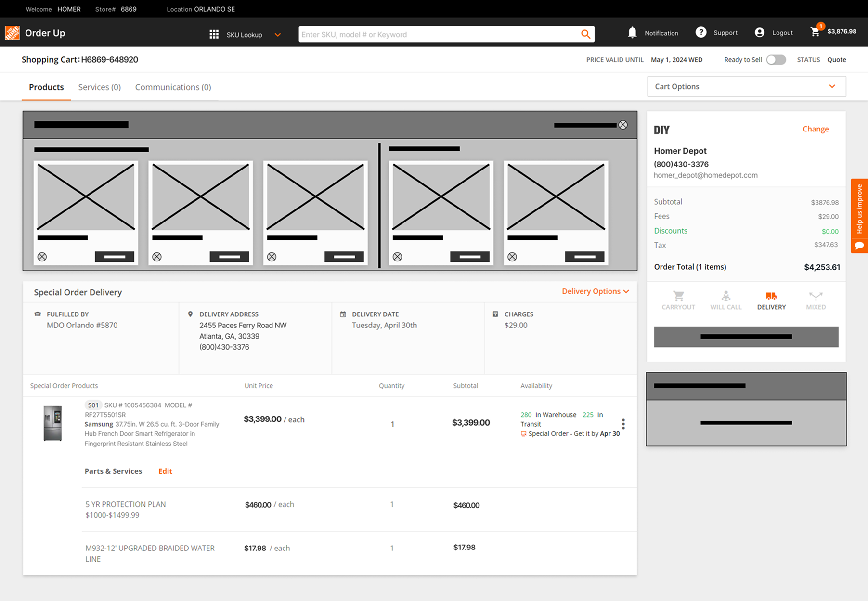Viewport: 868px width, 601px height.
Task: Select the Will Call fulfillment icon
Action: 726,296
